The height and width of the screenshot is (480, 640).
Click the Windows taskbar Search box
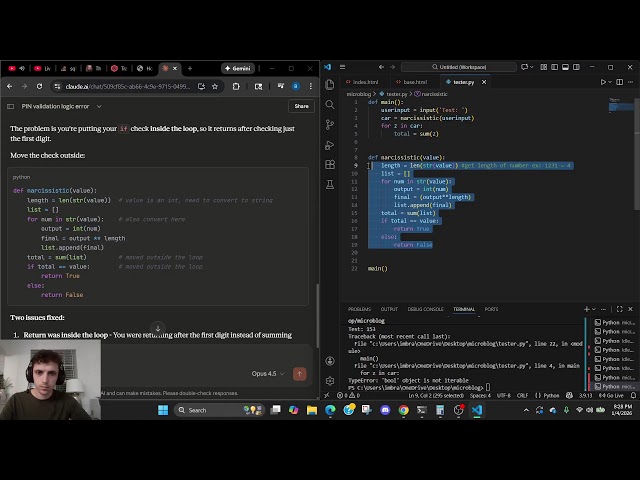[220, 410]
